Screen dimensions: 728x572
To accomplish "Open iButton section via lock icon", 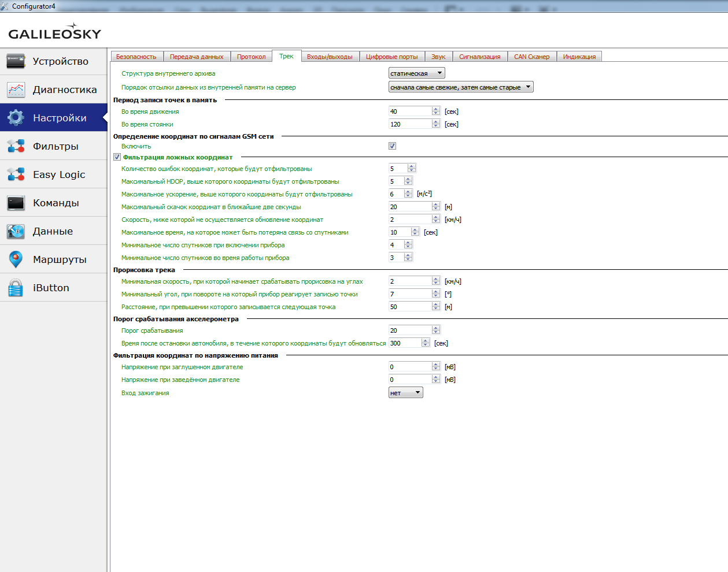I will coord(16,288).
